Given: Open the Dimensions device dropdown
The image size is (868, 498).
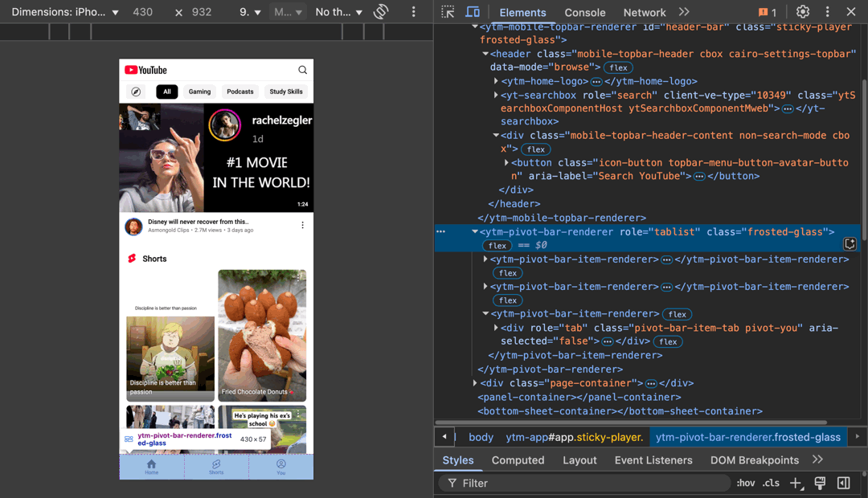Looking at the screenshot, I should point(65,11).
